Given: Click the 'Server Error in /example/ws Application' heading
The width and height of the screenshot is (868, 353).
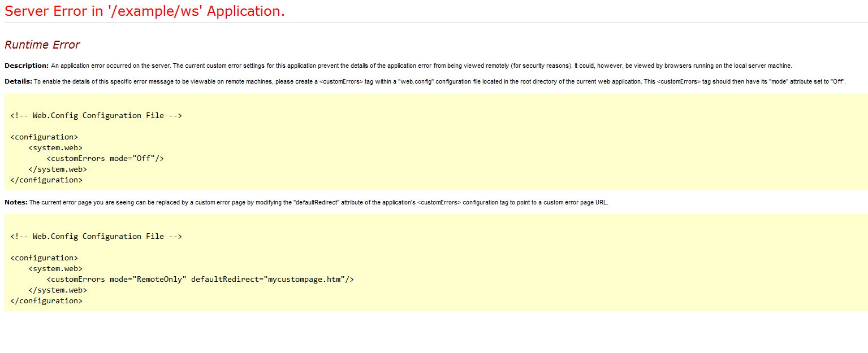Looking at the screenshot, I should pyautogui.click(x=145, y=11).
